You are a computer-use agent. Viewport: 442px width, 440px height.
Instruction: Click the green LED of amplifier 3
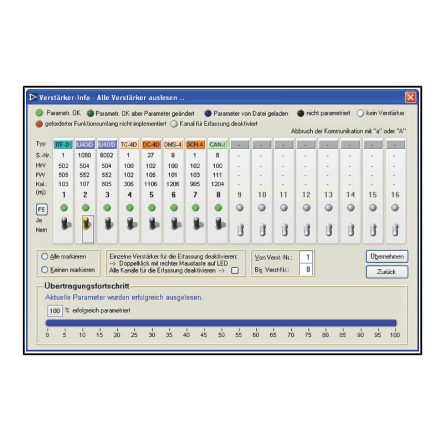[107, 208]
